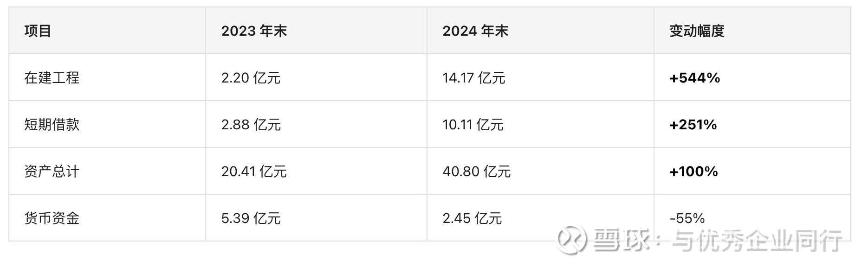Click the +100% change value
868x267 pixels.
[x=693, y=172]
